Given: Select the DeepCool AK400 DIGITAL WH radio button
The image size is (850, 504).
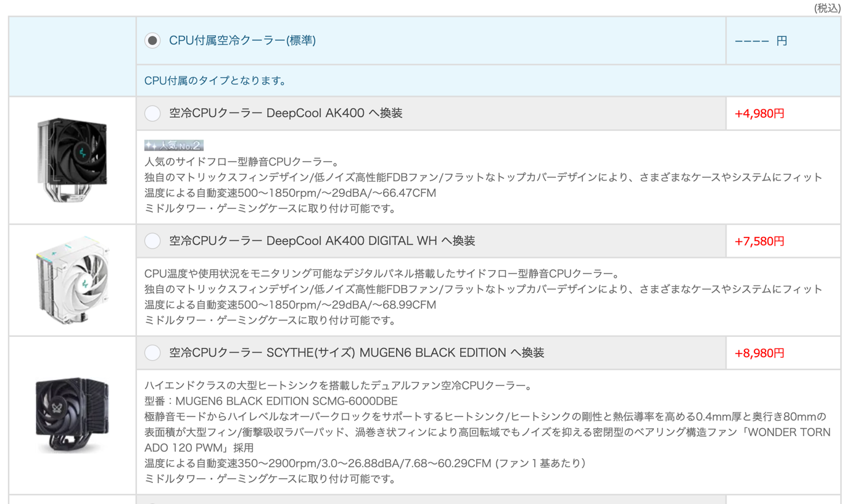Looking at the screenshot, I should [152, 241].
